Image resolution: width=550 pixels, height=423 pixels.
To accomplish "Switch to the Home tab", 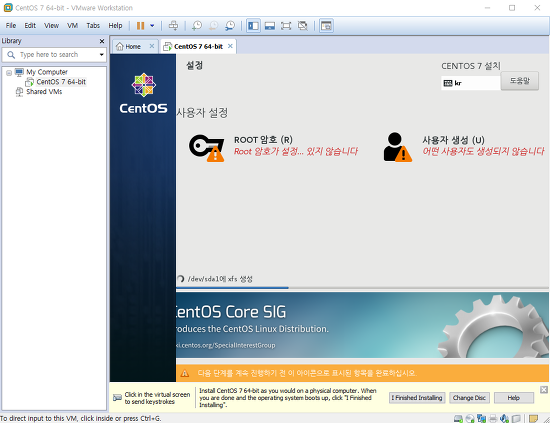I will 133,46.
